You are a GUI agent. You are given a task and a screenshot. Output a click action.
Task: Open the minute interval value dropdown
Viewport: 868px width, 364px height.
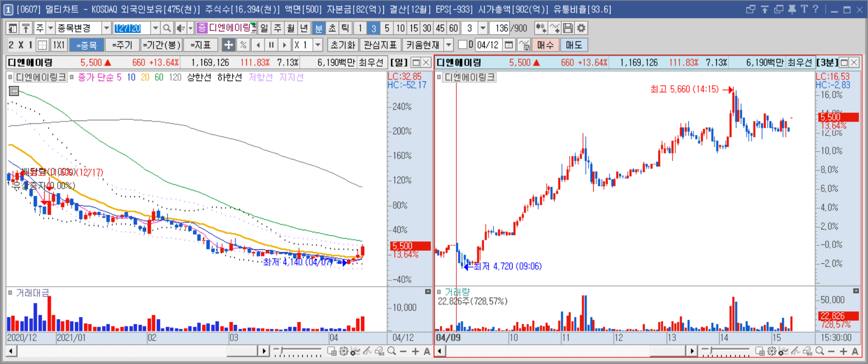pyautogui.click(x=483, y=28)
